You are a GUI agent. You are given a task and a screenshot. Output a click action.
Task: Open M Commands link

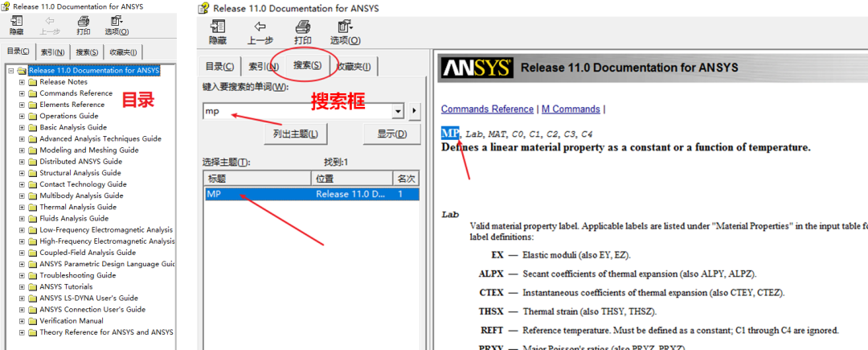571,109
